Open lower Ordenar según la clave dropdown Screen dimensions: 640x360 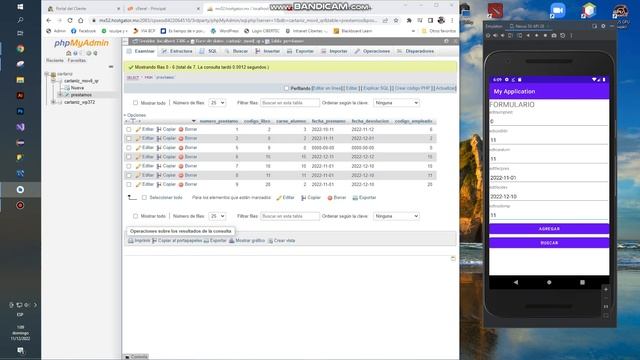tap(396, 216)
